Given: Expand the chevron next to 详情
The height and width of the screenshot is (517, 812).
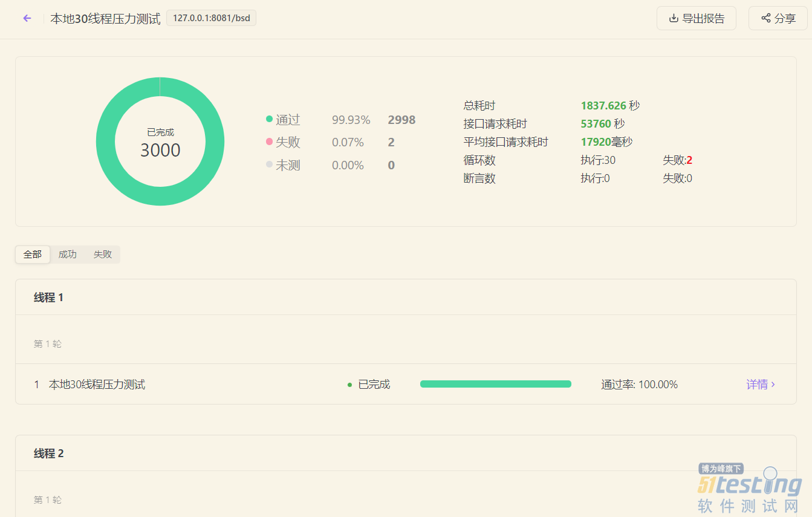Looking at the screenshot, I should [773, 385].
